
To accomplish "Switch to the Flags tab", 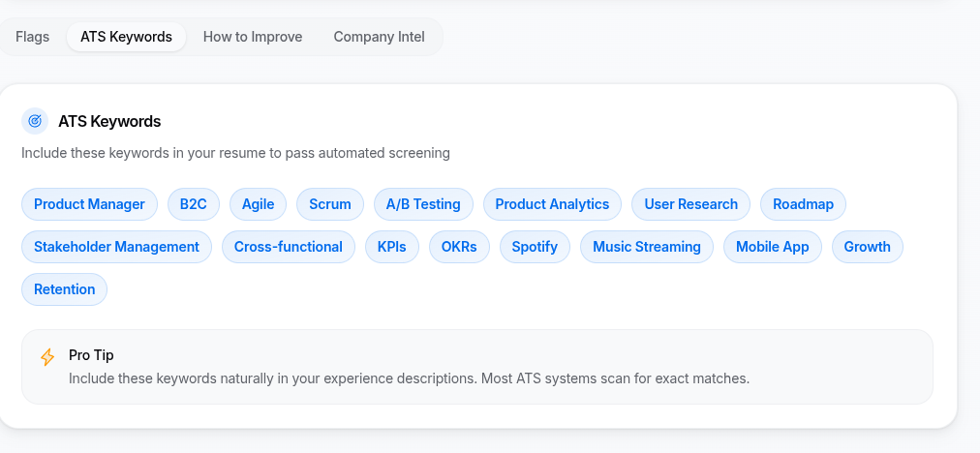I will (x=33, y=37).
